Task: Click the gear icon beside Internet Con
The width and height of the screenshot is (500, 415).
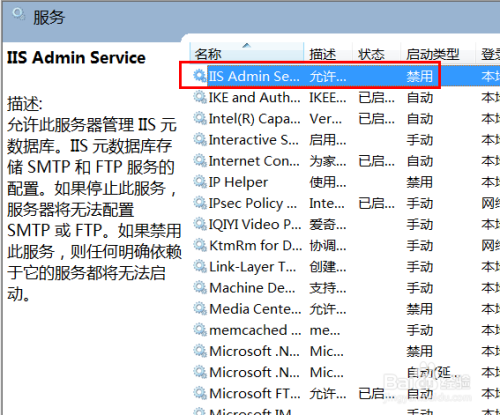Action: click(x=200, y=161)
